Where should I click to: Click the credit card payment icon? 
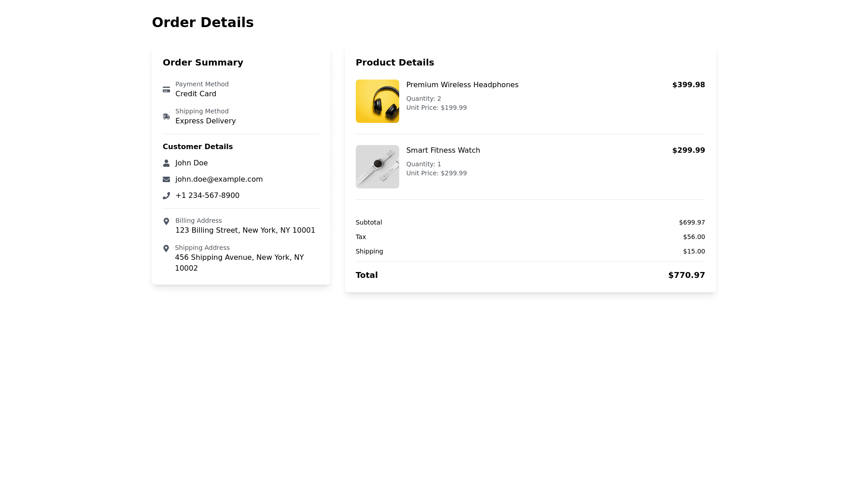tap(166, 89)
